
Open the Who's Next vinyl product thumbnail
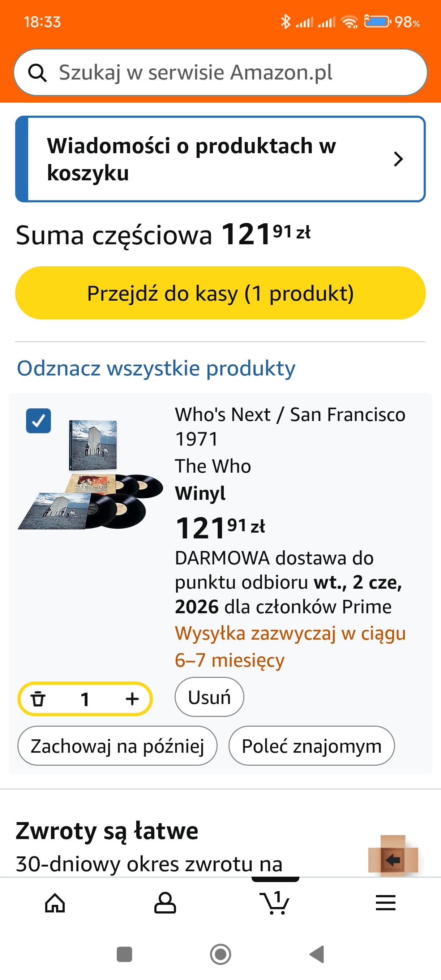click(x=91, y=474)
